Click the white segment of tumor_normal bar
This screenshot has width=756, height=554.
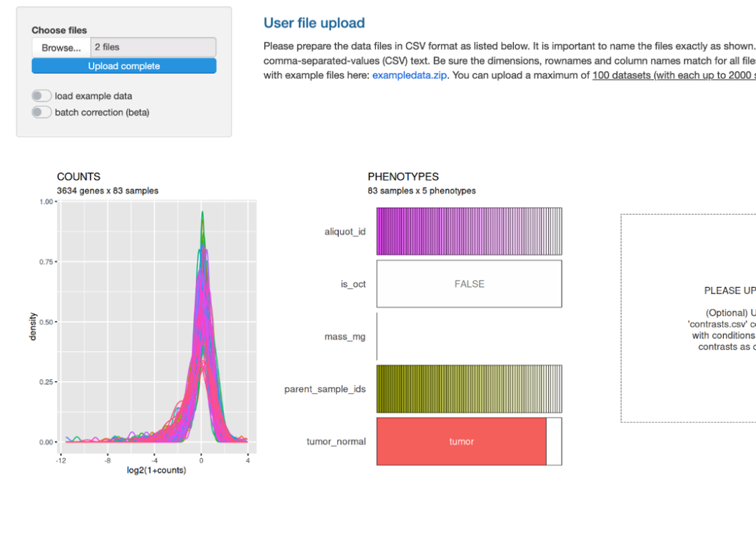pyautogui.click(x=554, y=442)
